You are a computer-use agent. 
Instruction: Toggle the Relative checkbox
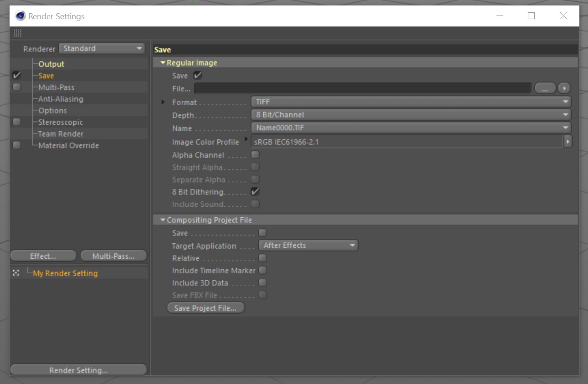[x=262, y=258]
